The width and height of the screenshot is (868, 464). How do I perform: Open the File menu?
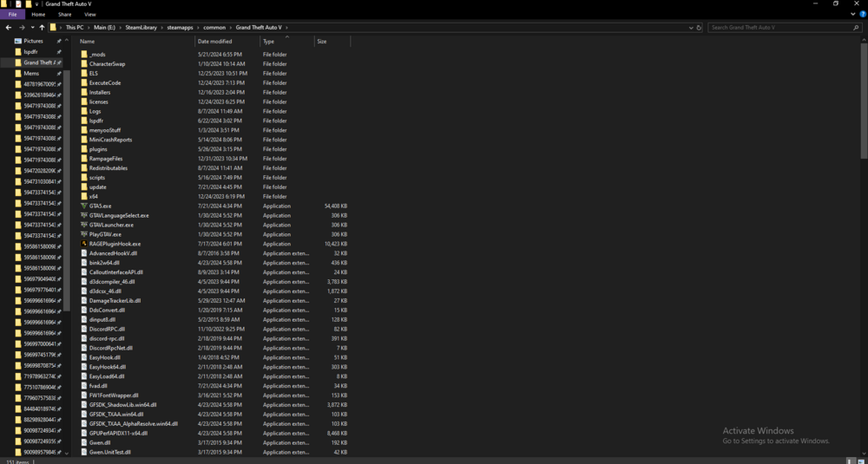(12, 15)
